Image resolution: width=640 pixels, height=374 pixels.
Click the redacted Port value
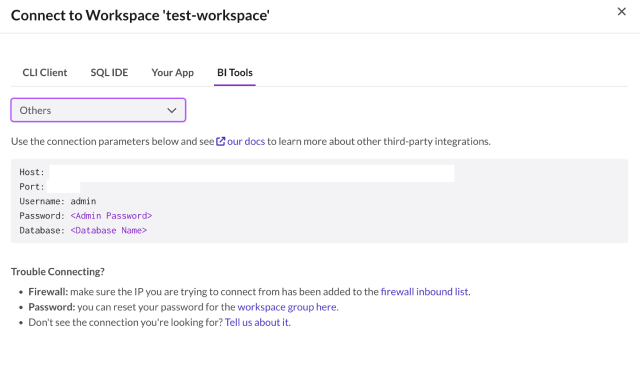[64, 187]
